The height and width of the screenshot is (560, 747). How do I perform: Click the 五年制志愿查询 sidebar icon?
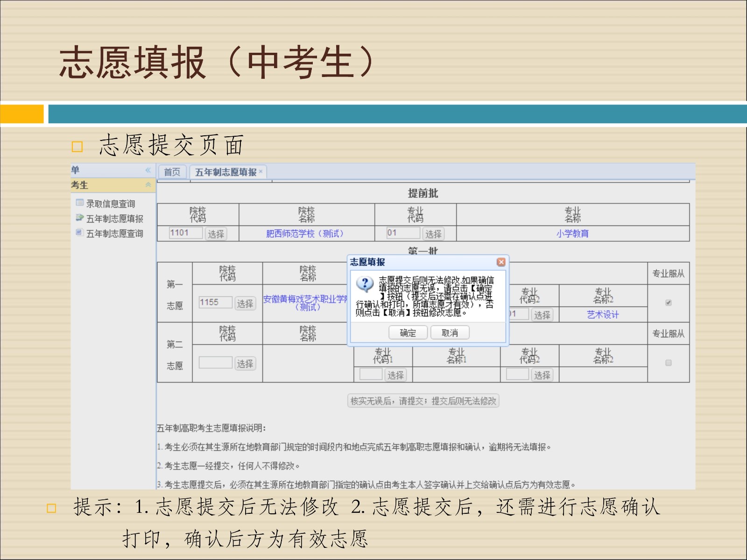coord(80,233)
